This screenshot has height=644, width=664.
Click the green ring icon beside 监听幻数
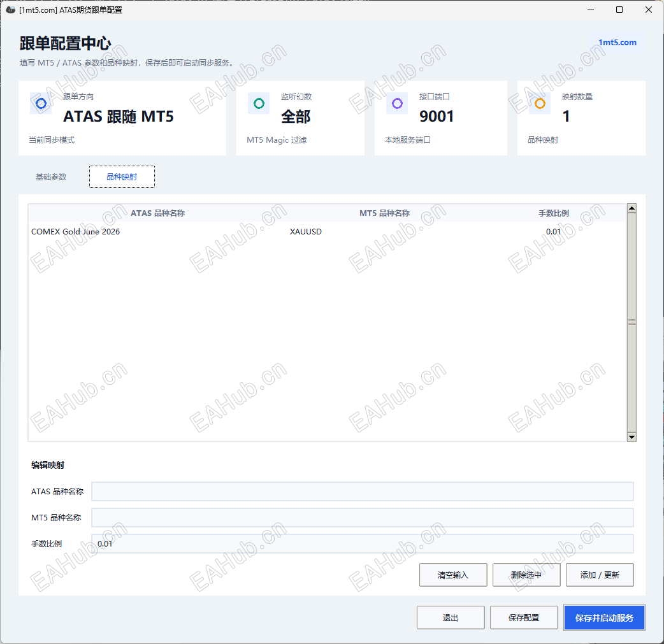259,103
